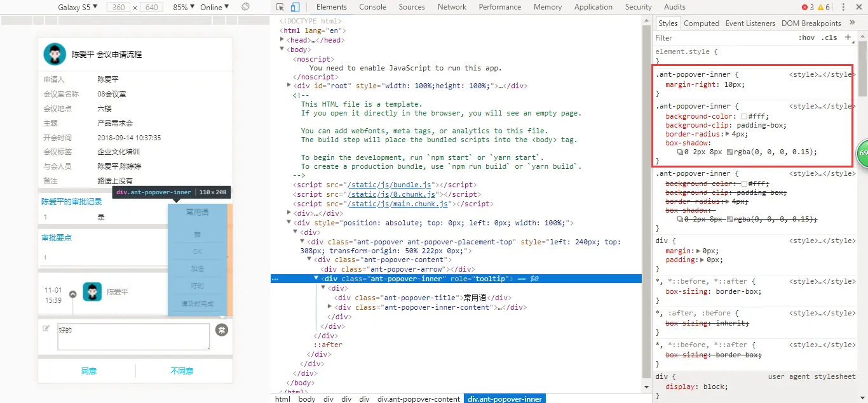Click the avatar beside 陈爱平 会议申请流程
Screen dimensions: 868x403
pos(55,54)
